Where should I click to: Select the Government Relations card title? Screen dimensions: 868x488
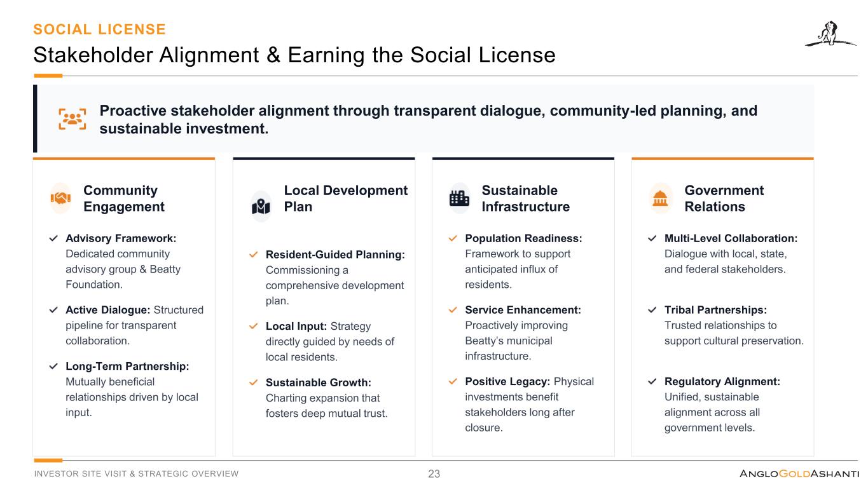[x=724, y=198]
